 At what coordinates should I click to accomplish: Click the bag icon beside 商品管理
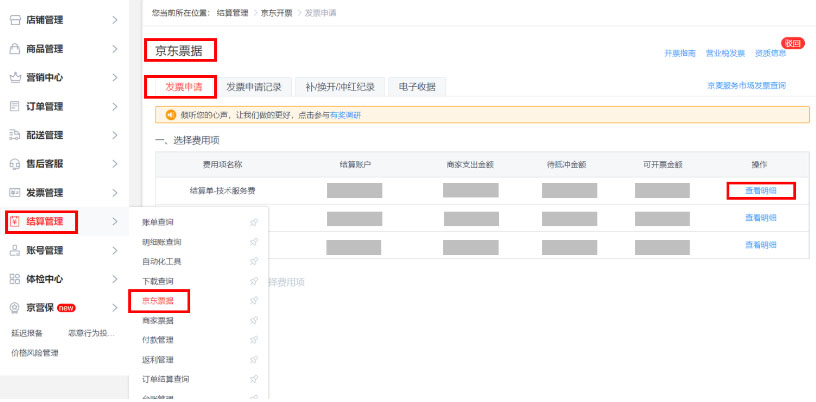(x=15, y=49)
